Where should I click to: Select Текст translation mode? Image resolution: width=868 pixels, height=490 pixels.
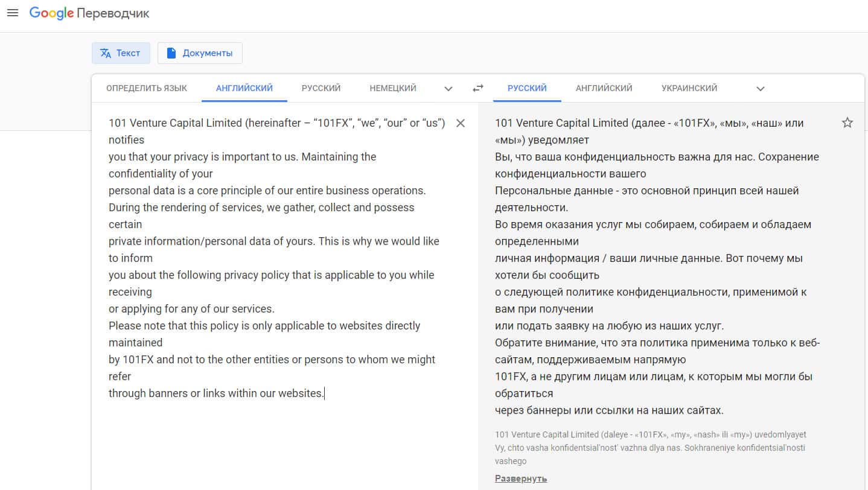(x=120, y=53)
